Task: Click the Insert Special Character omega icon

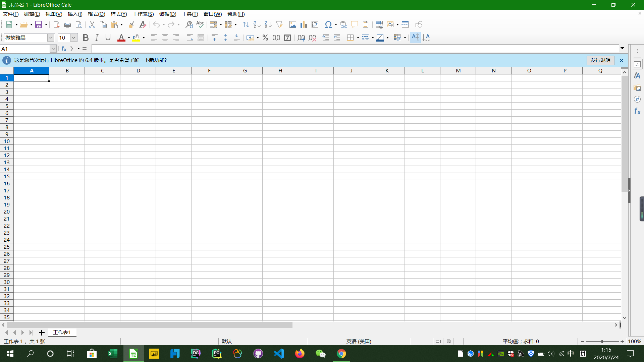Action: click(328, 24)
